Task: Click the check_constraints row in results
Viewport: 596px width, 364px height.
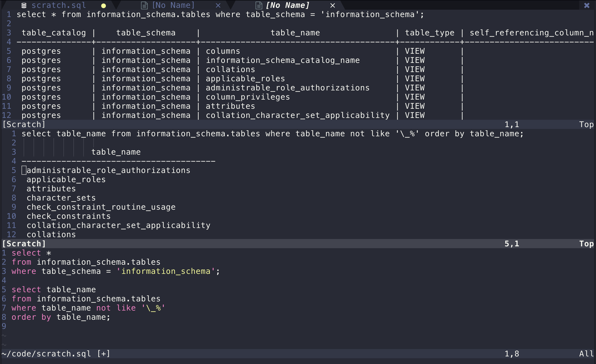Action: tap(69, 216)
